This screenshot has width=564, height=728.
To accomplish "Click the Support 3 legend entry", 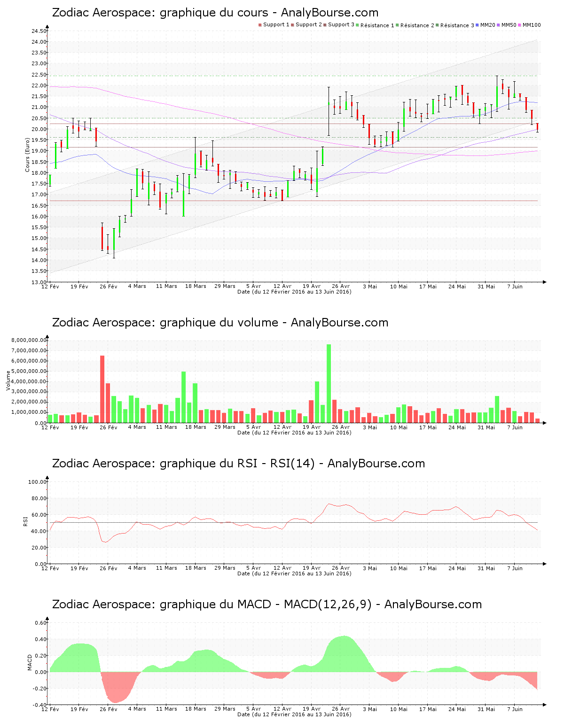I will click(x=339, y=25).
